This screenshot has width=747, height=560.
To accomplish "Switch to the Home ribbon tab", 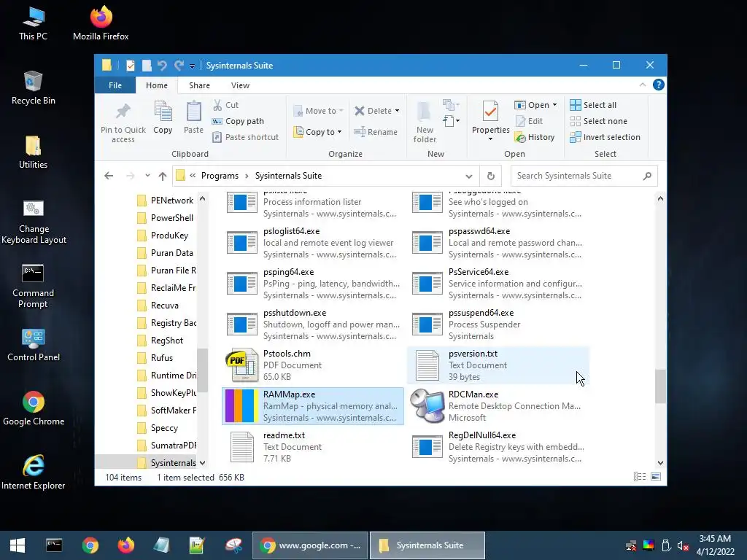I will point(157,85).
